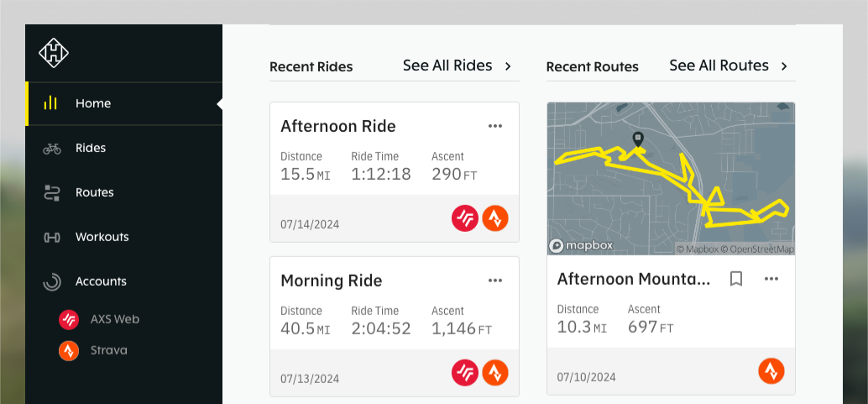Open Afternoon Ride options menu
The height and width of the screenshot is (404, 868).
pyautogui.click(x=495, y=126)
